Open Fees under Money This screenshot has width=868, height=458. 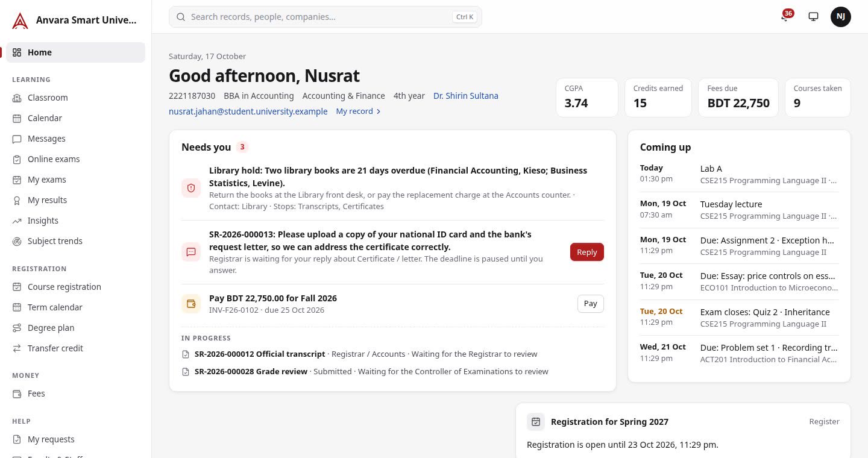pos(76,394)
